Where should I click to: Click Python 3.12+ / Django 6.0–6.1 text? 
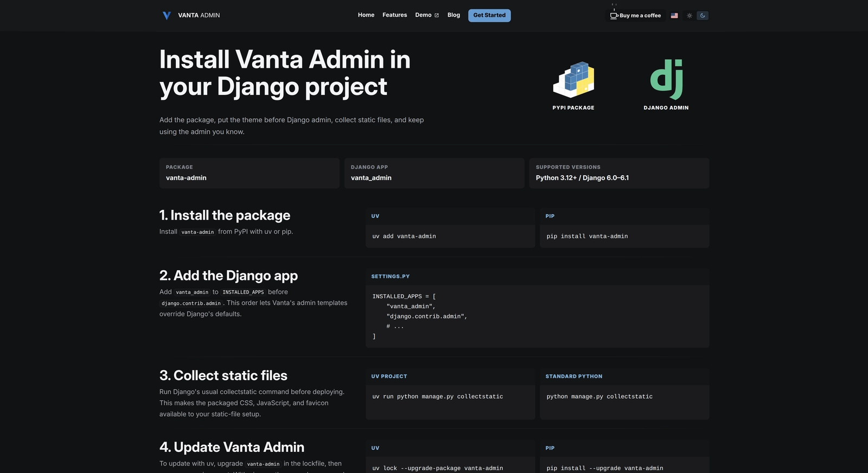(x=582, y=178)
